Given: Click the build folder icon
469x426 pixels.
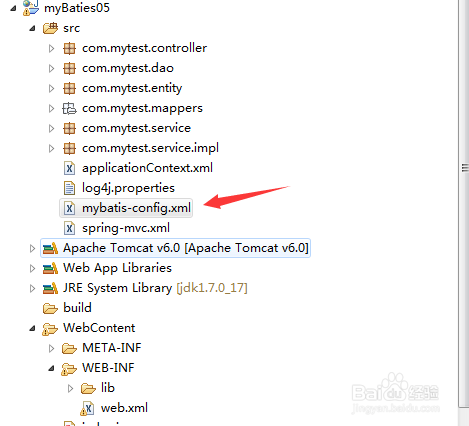Looking at the screenshot, I should (x=50, y=308).
